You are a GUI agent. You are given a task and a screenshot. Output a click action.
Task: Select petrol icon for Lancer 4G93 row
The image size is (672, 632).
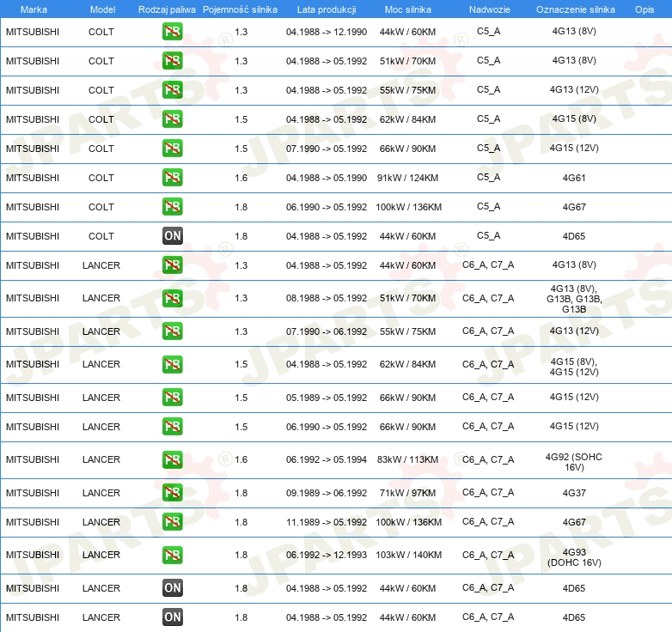point(173,555)
